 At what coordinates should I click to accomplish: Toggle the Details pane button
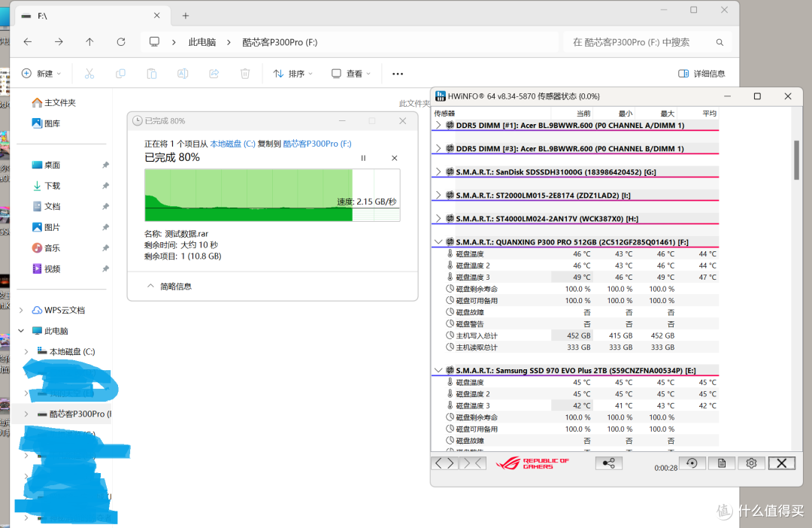(701, 74)
